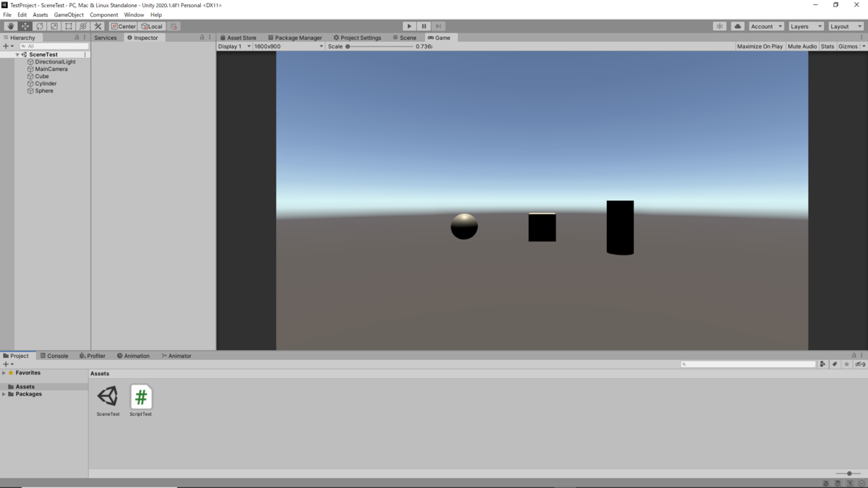The width and height of the screenshot is (868, 488).
Task: Click the Step frame button
Action: (x=438, y=26)
